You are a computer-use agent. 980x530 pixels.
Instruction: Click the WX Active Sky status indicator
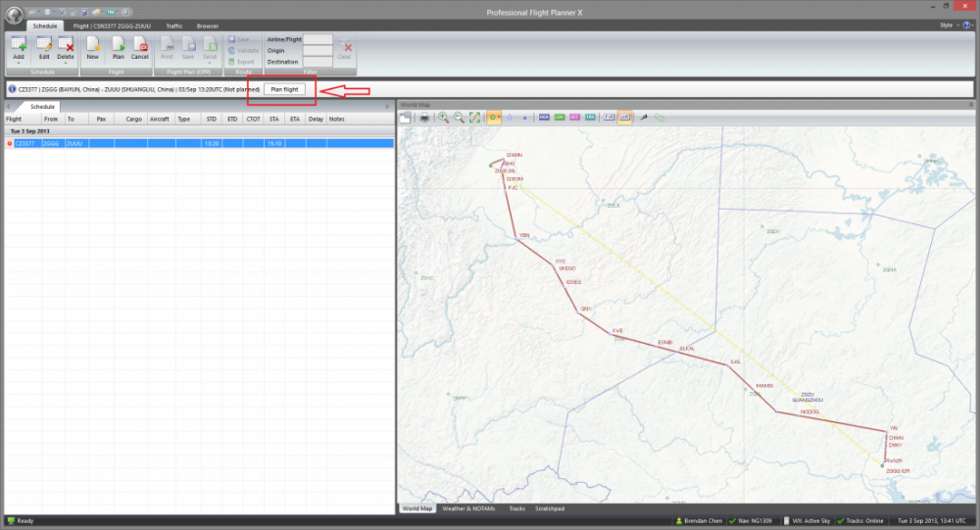click(807, 520)
